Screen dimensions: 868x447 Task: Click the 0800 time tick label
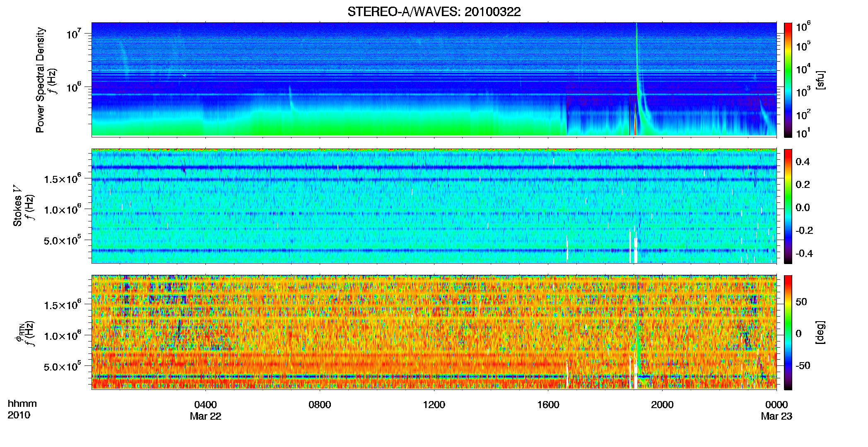pos(320,405)
